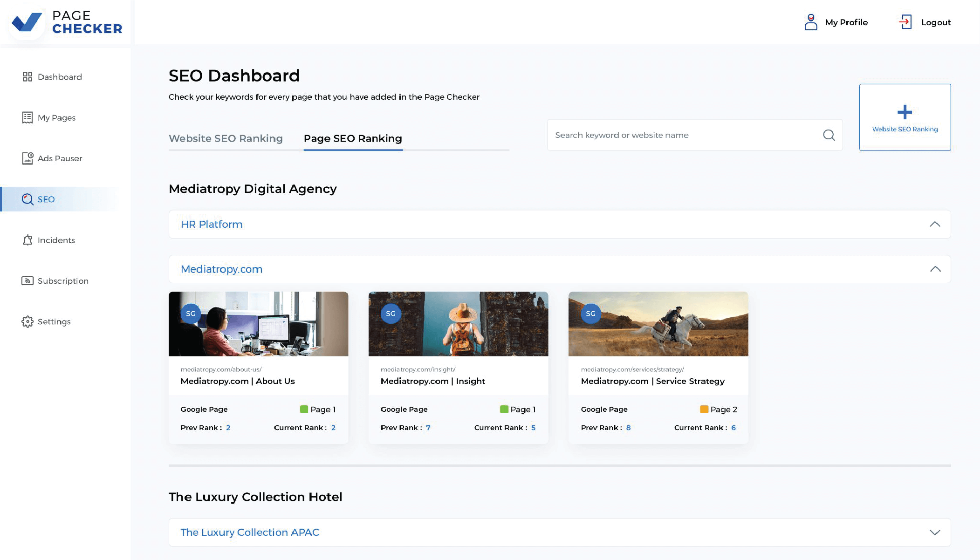Screen dimensions: 980x560
Task: Click the Logout link
Action: 936,22
